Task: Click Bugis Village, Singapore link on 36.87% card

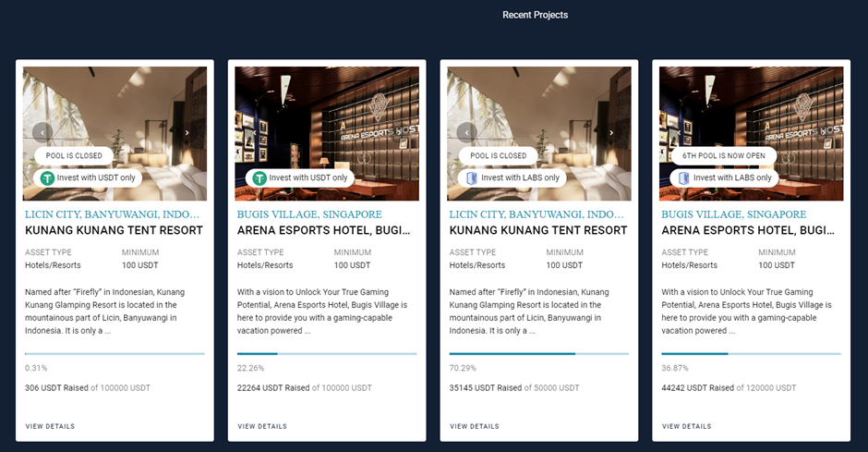Action: pyautogui.click(x=734, y=214)
